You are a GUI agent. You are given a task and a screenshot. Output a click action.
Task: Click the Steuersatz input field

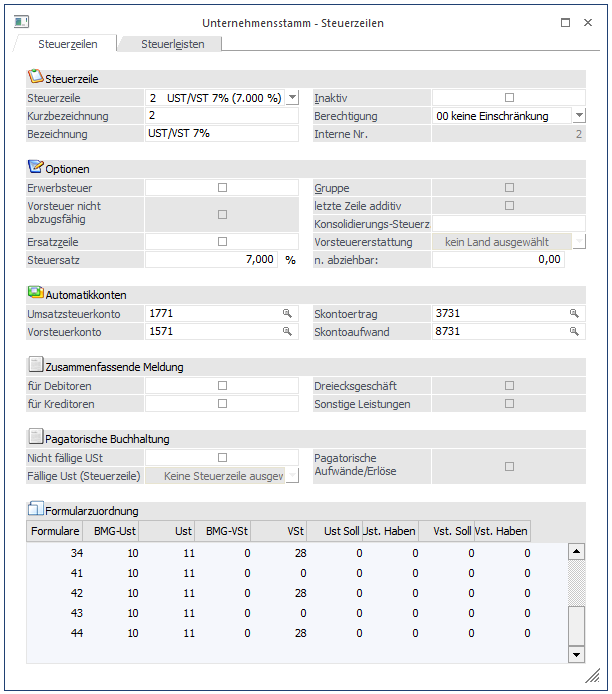(212, 259)
